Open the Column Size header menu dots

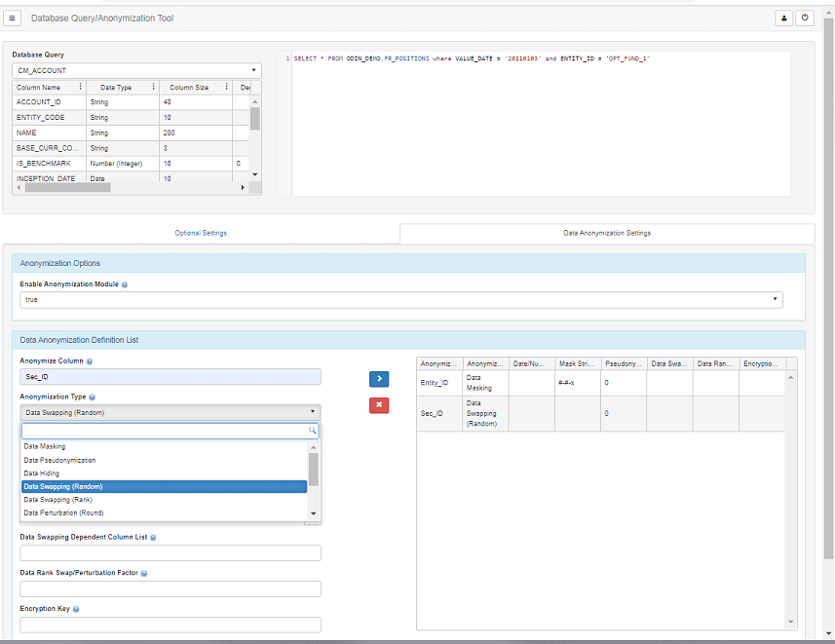[226, 87]
